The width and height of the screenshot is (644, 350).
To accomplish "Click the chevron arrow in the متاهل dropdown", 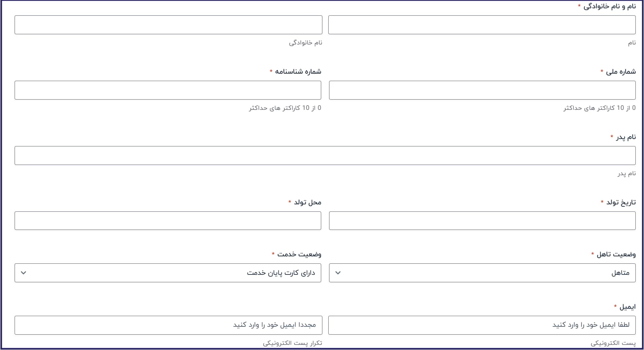I will pos(338,273).
